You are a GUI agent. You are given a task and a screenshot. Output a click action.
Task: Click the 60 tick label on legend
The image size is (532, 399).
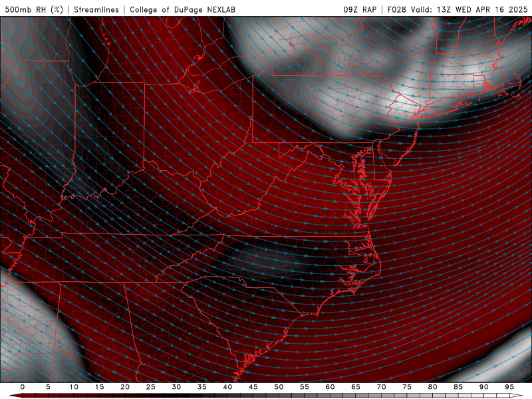click(330, 387)
